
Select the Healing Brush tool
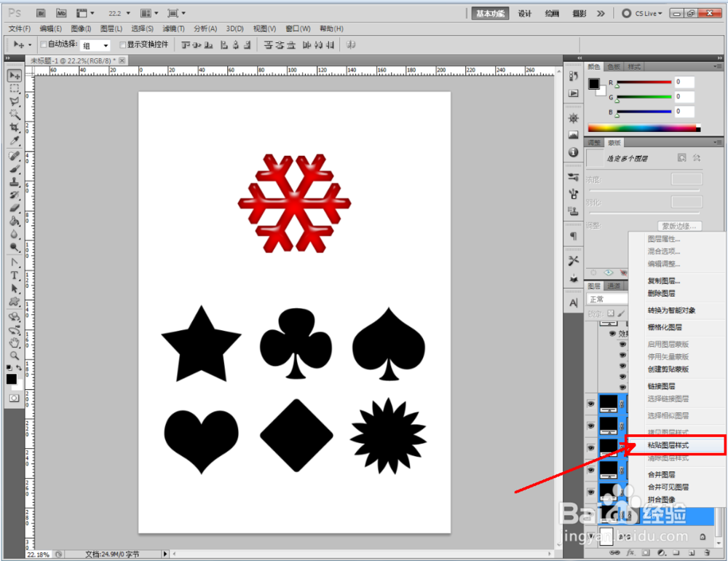click(15, 156)
